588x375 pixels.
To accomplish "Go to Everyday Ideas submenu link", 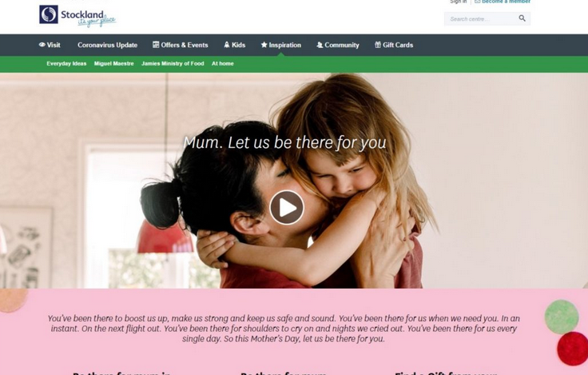I will tap(66, 64).
